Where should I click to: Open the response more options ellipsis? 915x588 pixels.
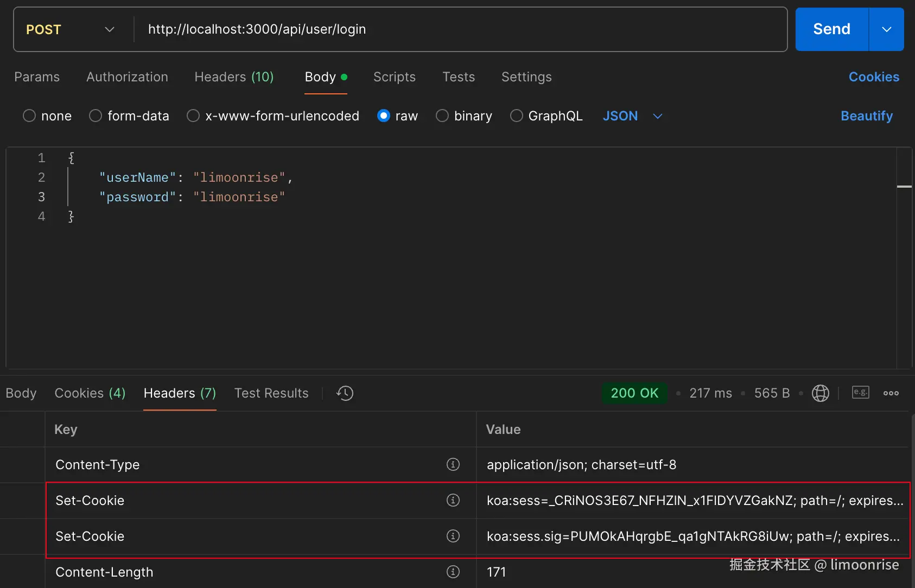tap(891, 393)
